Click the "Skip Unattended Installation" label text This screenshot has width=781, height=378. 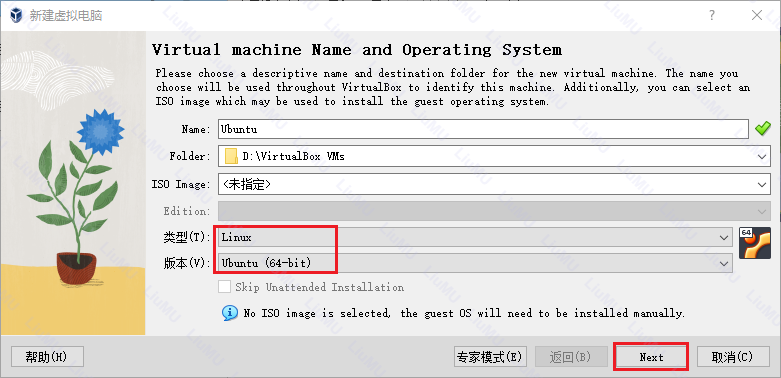point(319,287)
